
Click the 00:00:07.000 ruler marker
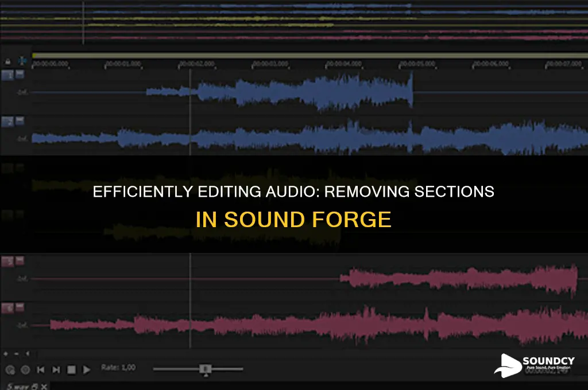564,64
